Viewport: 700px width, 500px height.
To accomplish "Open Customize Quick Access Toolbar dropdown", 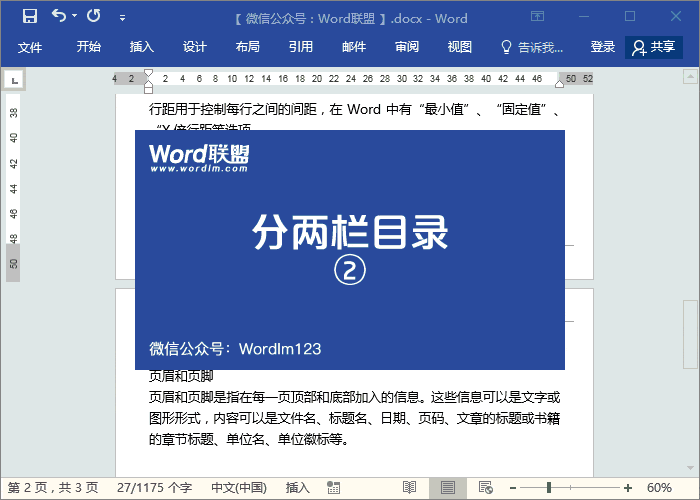I will point(122,18).
